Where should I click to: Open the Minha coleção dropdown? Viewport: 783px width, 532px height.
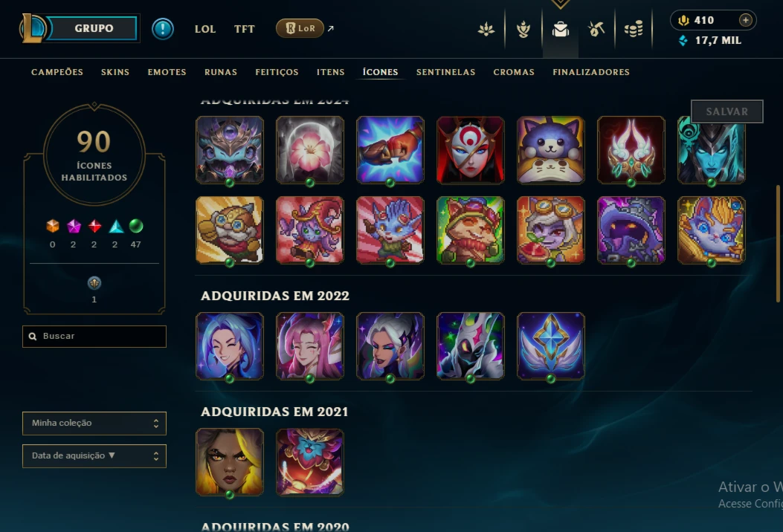click(94, 424)
